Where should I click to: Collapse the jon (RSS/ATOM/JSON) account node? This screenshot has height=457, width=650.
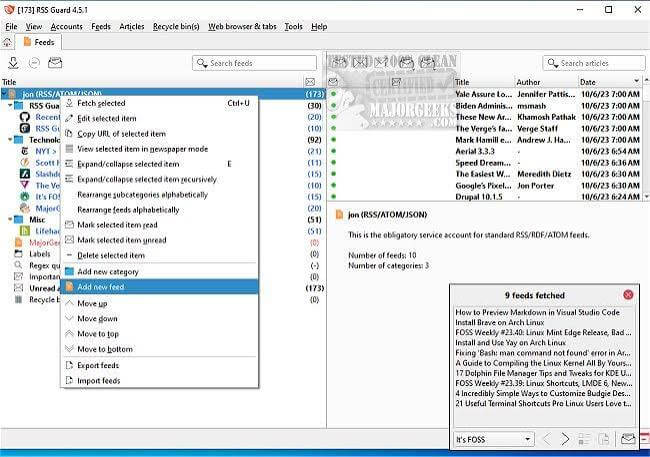coord(4,94)
